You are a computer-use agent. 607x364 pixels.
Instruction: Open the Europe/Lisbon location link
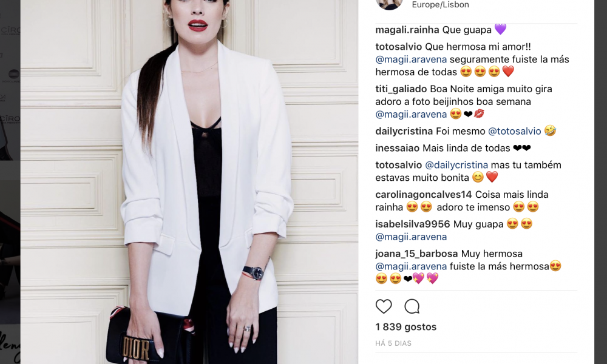pos(441,5)
